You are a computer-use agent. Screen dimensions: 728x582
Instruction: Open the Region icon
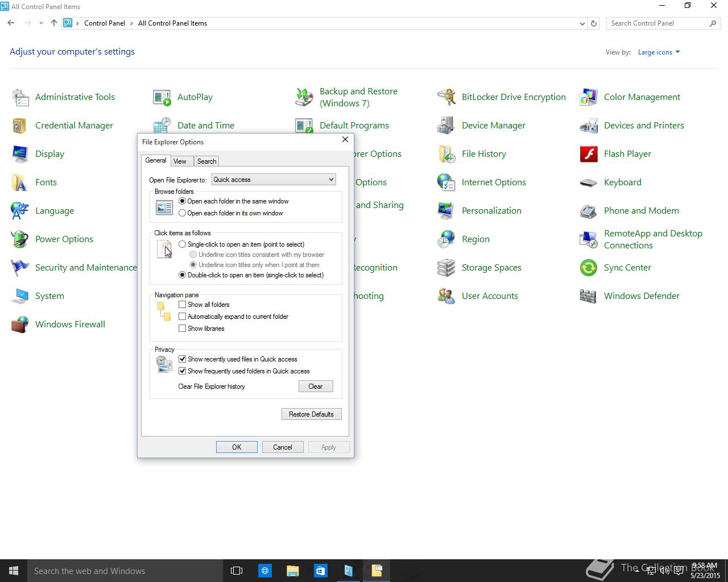click(x=446, y=239)
